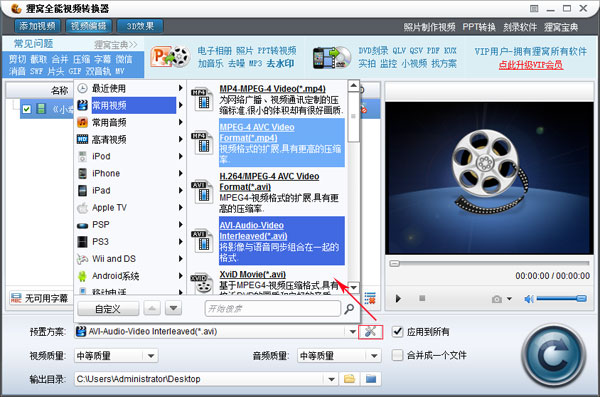
Task: Toggle 合并成一个文件 merge checkbox
Action: click(398, 355)
